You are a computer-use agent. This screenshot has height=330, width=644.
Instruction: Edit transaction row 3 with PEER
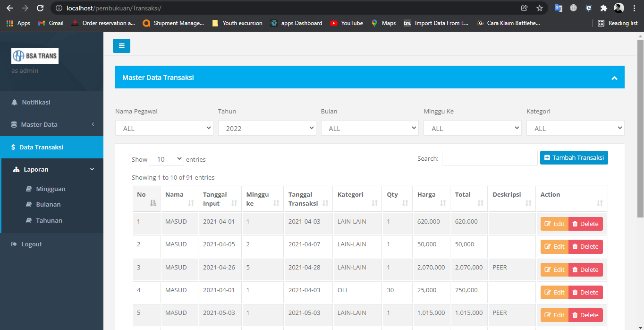point(554,269)
